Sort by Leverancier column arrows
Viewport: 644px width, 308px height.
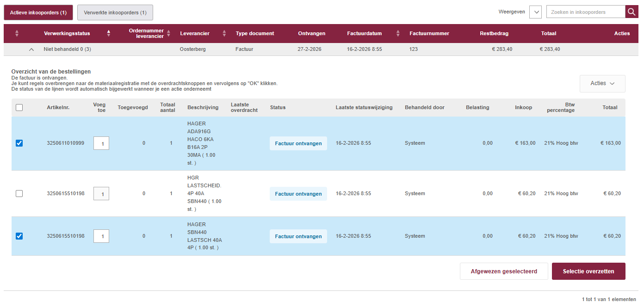click(224, 33)
